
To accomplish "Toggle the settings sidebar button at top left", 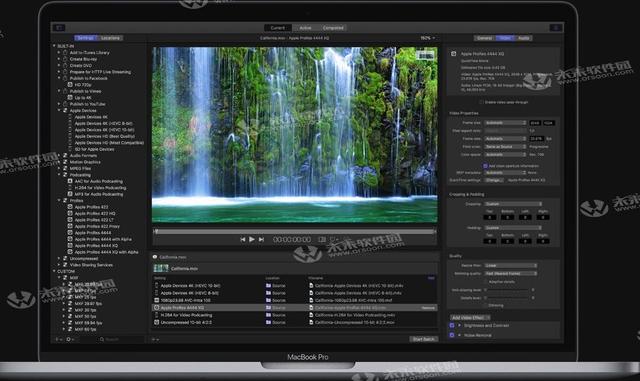I will click(59, 28).
